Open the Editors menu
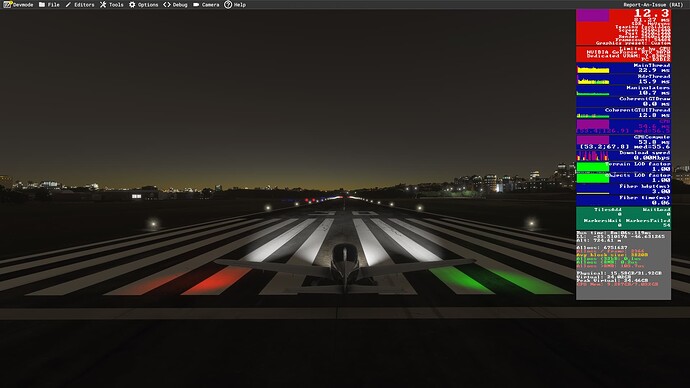The image size is (690, 388). [80, 5]
